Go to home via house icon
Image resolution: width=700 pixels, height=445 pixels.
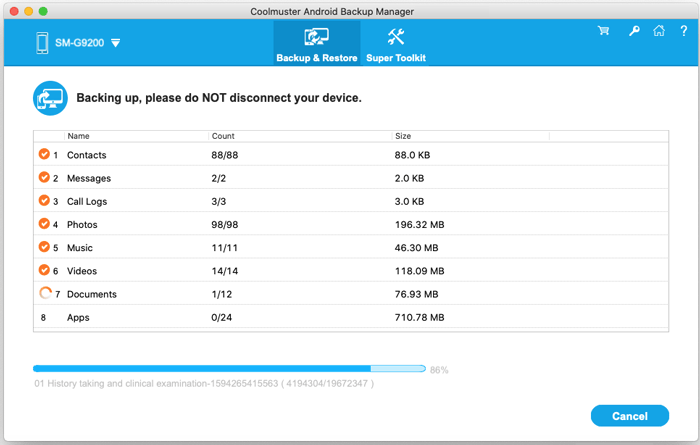659,30
